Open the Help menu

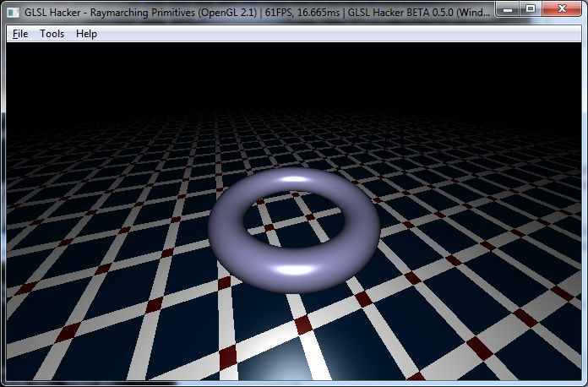(x=86, y=34)
